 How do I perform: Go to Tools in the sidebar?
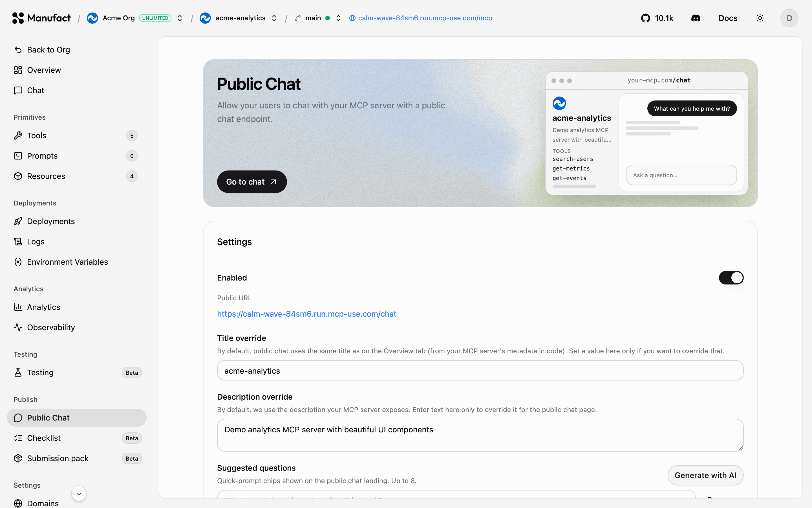[x=76, y=135]
